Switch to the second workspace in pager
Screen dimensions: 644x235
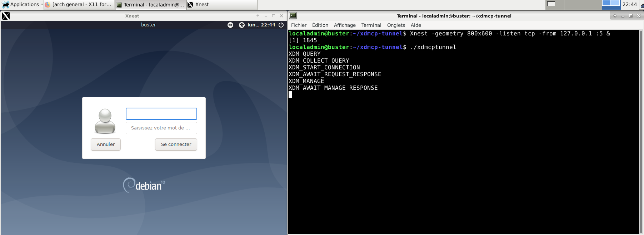tap(574, 5)
